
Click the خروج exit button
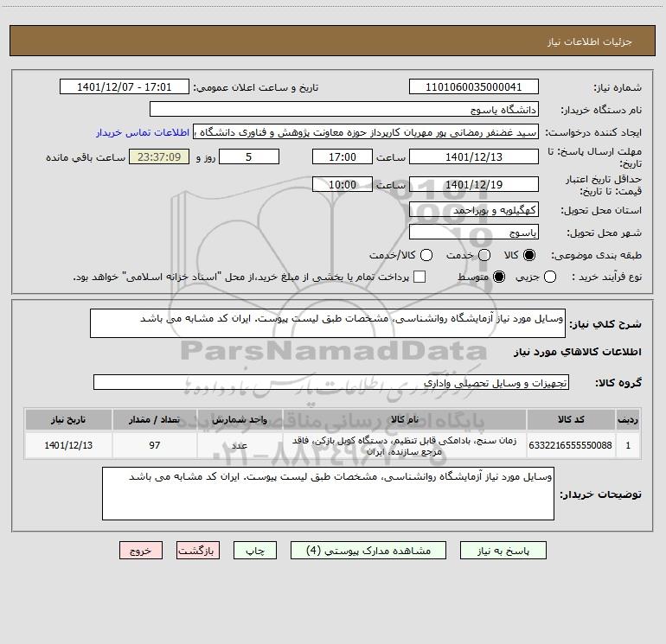click(x=141, y=550)
